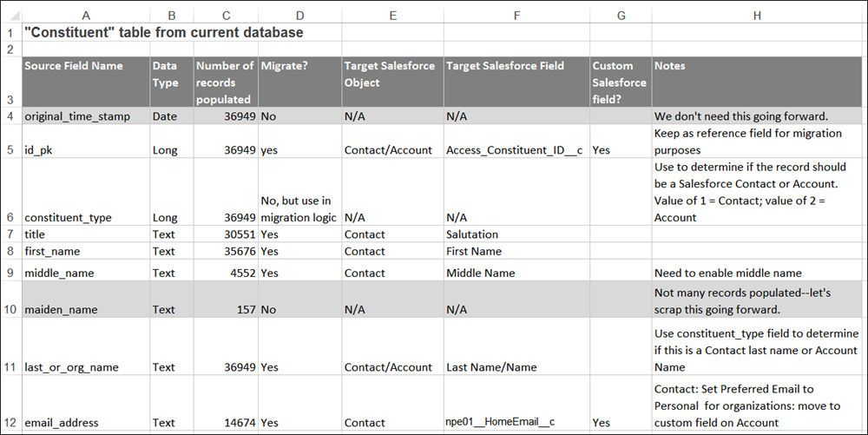Select column H header

(757, 16)
